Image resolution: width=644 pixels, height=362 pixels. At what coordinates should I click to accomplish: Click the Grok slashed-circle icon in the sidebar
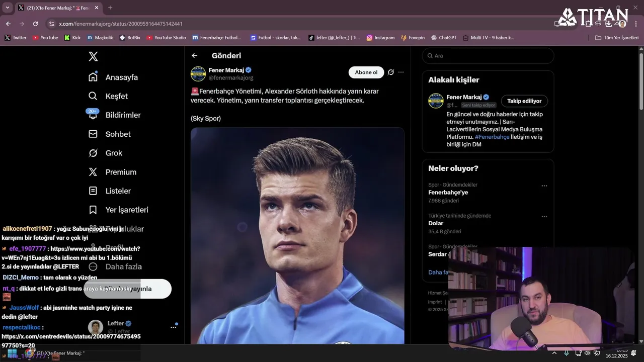[x=93, y=153]
